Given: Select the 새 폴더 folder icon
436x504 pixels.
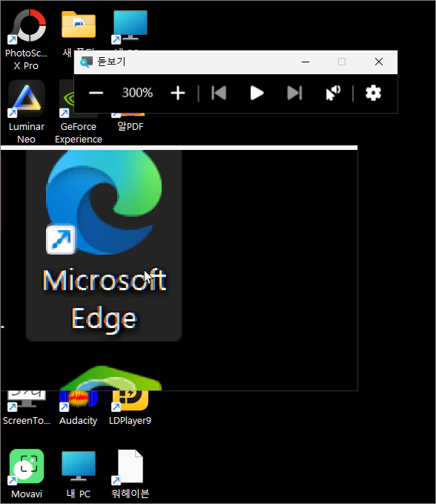Looking at the screenshot, I should click(x=79, y=26).
